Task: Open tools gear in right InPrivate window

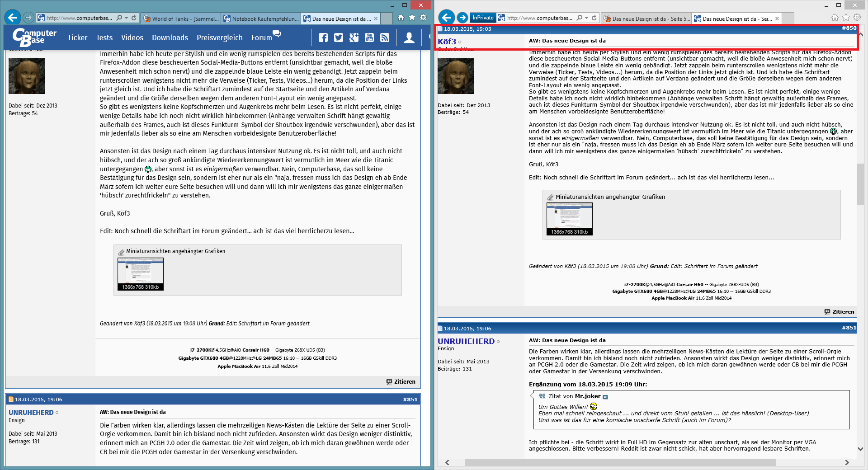Action: click(857, 18)
